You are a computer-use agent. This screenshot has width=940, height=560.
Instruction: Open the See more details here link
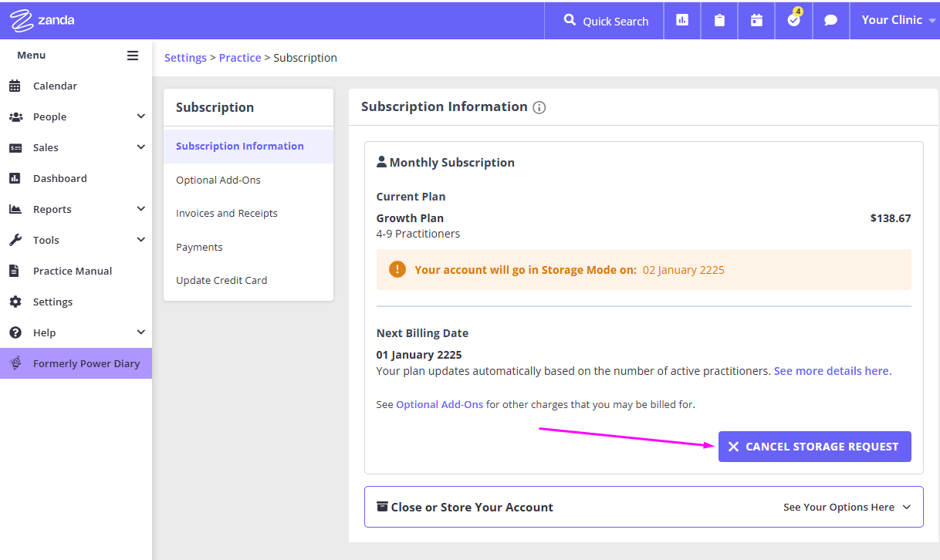coord(832,370)
